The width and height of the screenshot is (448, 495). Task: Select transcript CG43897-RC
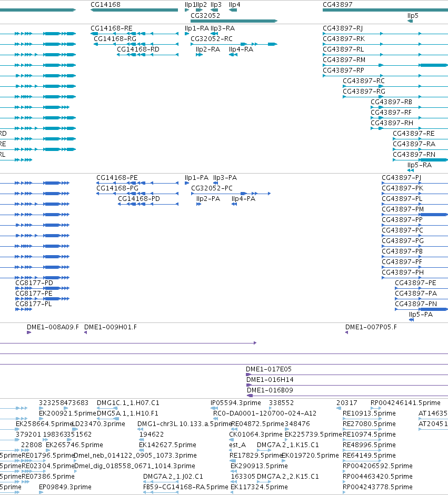click(x=364, y=81)
